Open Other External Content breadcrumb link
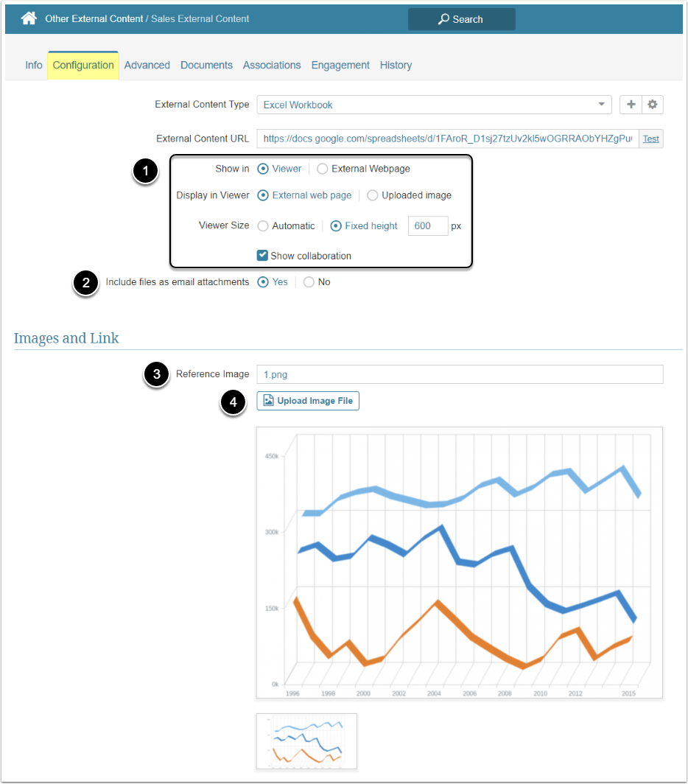This screenshot has width=688, height=784. click(94, 18)
